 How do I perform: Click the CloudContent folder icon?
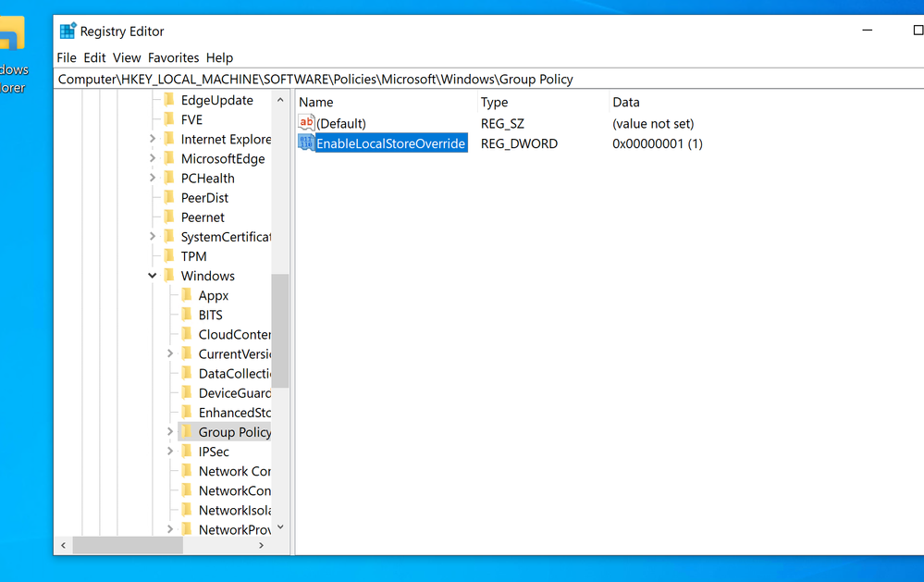tap(187, 333)
